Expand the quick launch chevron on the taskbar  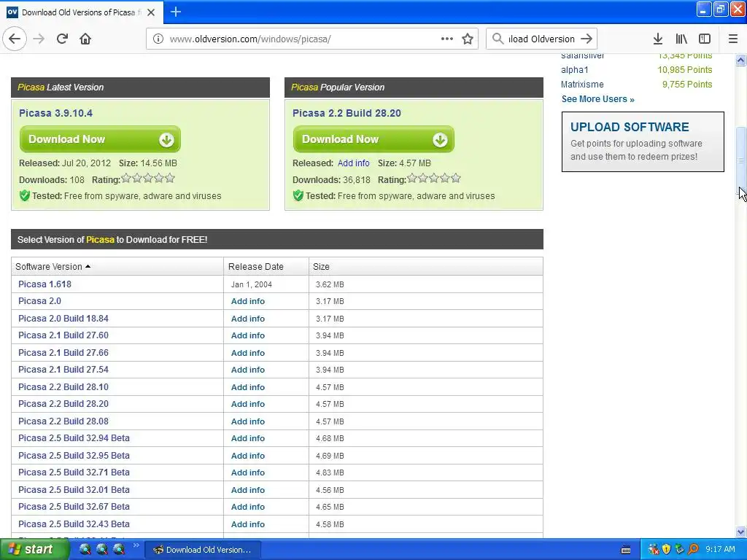coord(136,545)
